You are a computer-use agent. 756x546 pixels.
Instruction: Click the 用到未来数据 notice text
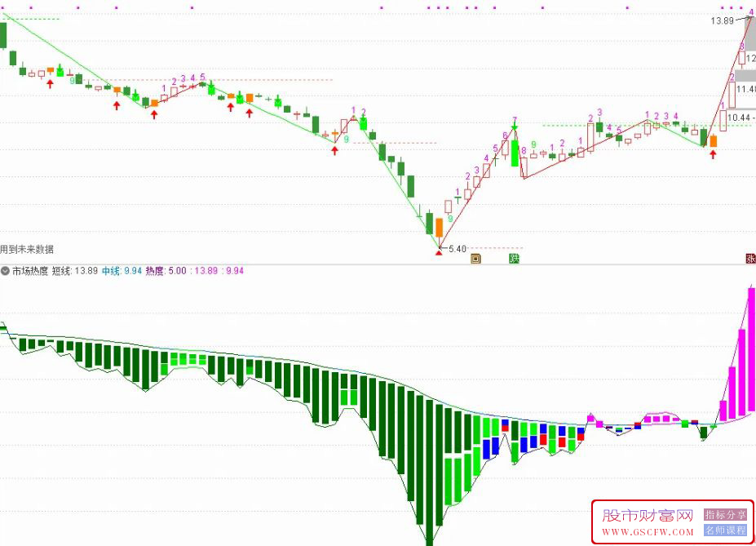pos(27,250)
